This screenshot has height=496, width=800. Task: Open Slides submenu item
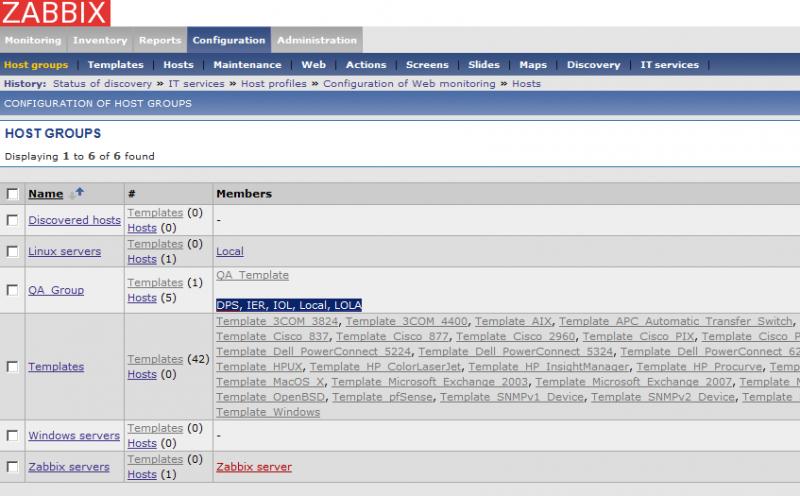(484, 65)
